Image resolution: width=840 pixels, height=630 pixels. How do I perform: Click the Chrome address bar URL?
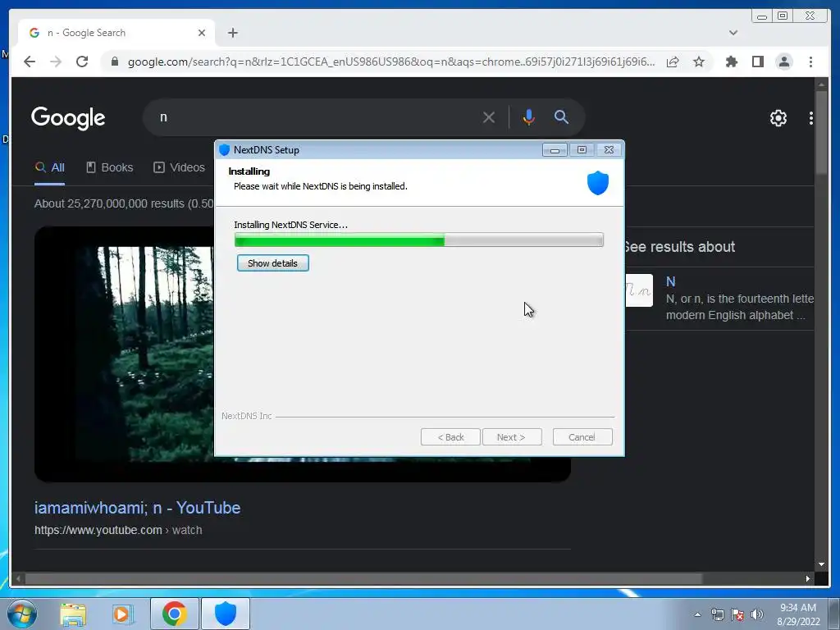pos(390,62)
